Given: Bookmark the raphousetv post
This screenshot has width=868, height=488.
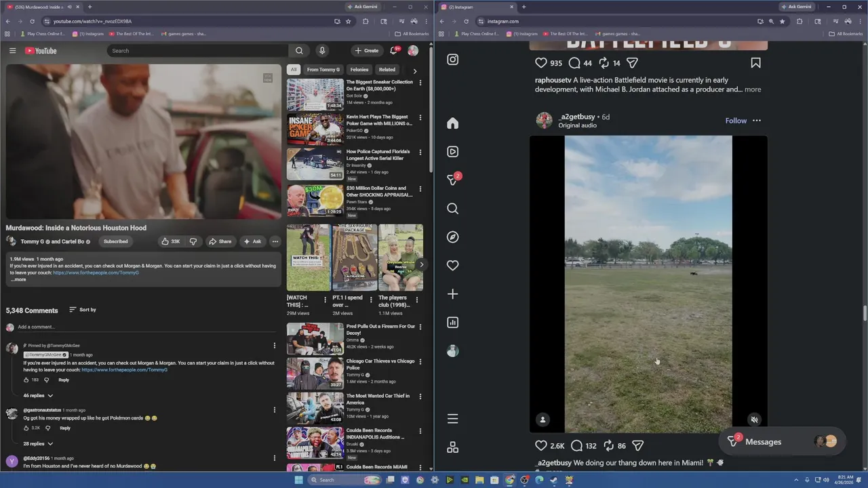Looking at the screenshot, I should (755, 63).
